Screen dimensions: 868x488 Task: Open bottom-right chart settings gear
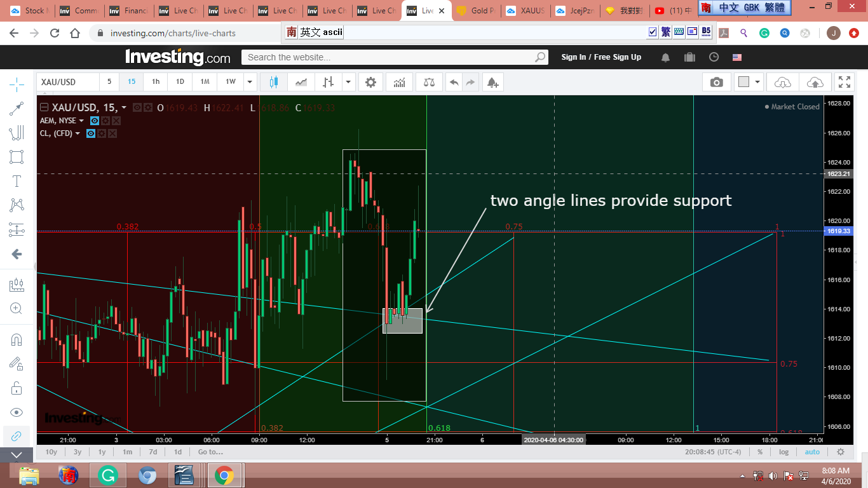pyautogui.click(x=841, y=452)
